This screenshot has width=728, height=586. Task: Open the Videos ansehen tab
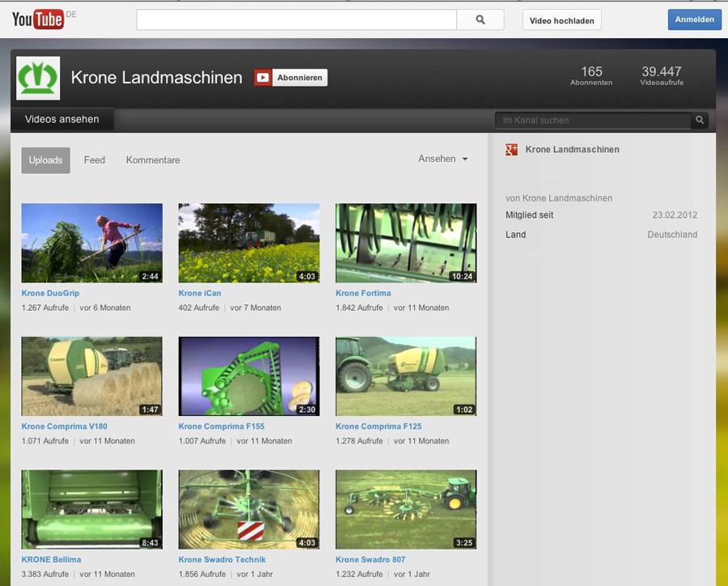tap(62, 120)
